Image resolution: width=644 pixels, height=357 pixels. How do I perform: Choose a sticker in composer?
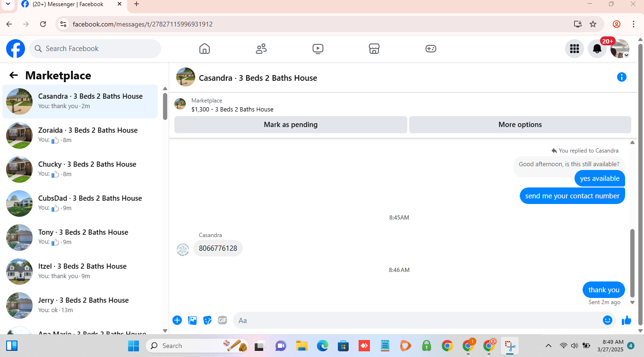[x=207, y=320]
